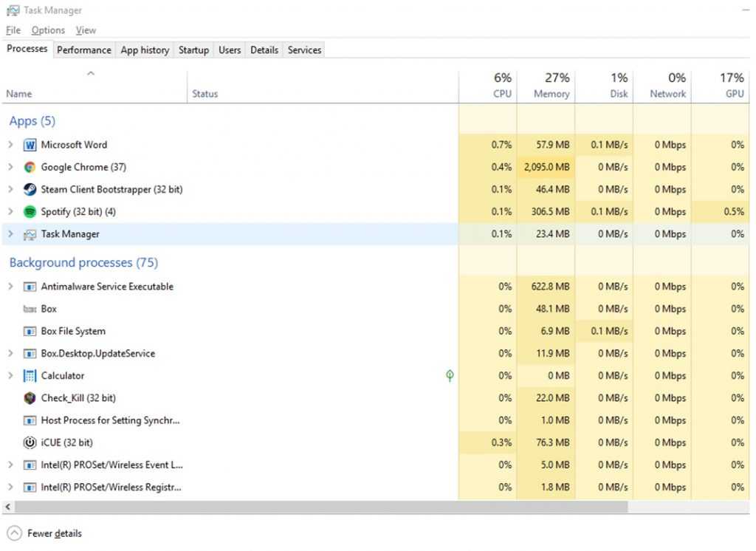Expand the Task Manager process row

tap(10, 234)
